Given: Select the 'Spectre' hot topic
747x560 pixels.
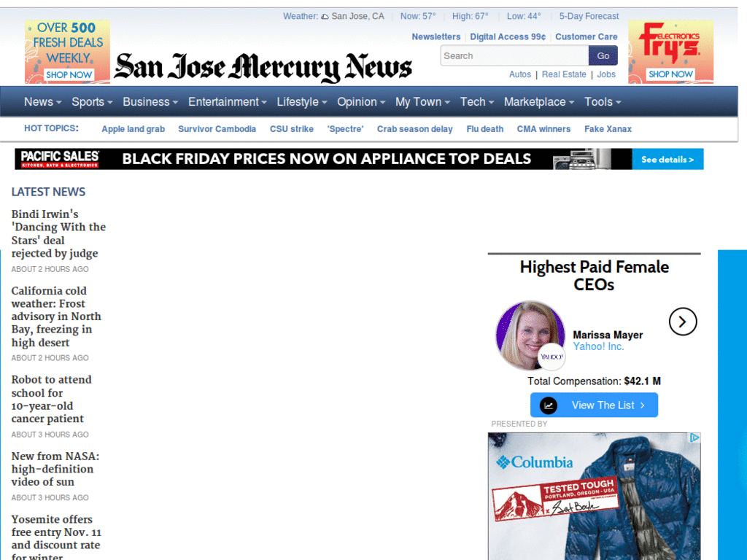Looking at the screenshot, I should tap(345, 129).
